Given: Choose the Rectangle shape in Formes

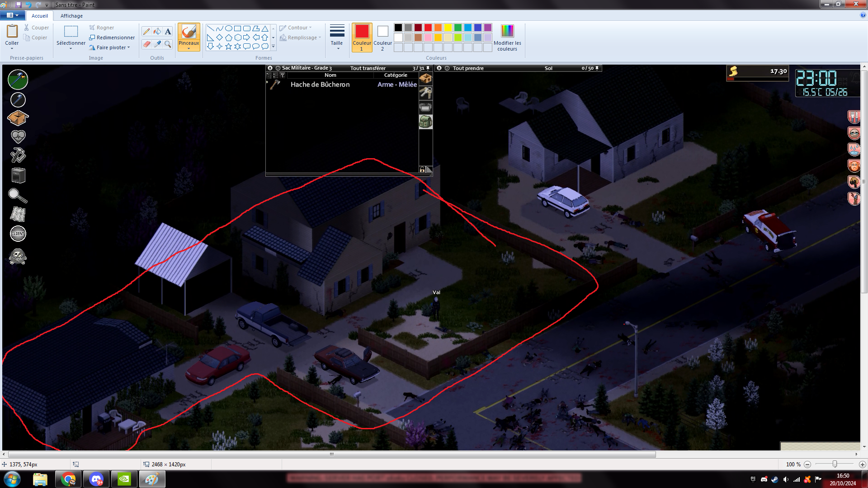Looking at the screenshot, I should click(237, 28).
